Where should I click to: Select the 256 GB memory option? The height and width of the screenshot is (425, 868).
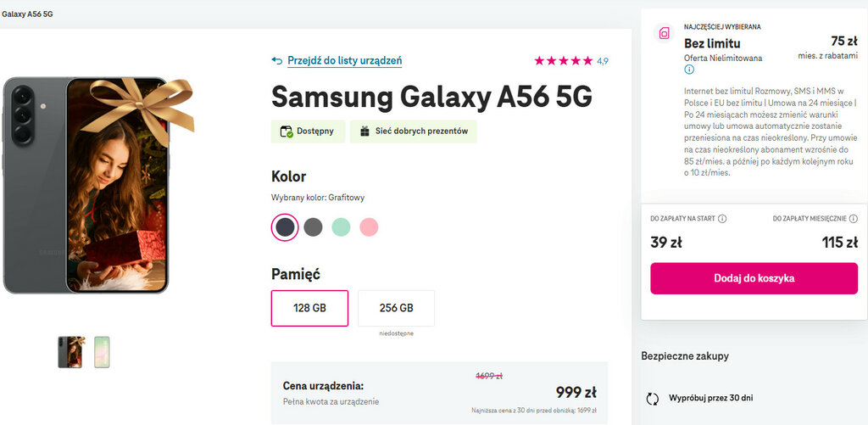[x=396, y=308]
